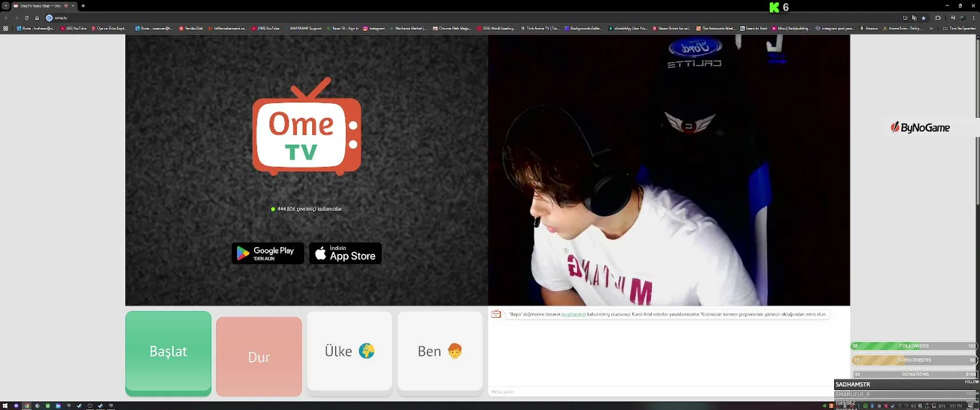Open the Razer ID - Sign In bookmark
980x410 pixels.
[342, 28]
